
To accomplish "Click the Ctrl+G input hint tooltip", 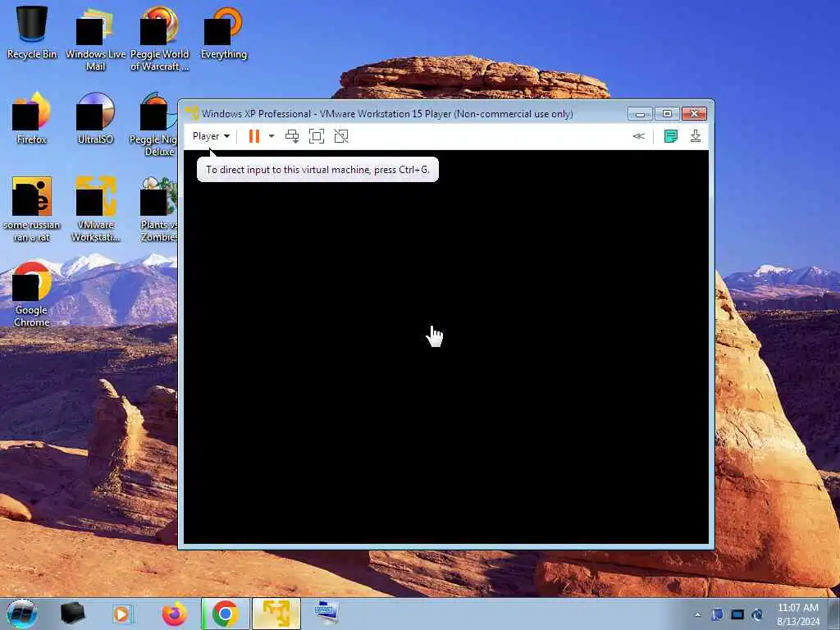I will (x=317, y=169).
